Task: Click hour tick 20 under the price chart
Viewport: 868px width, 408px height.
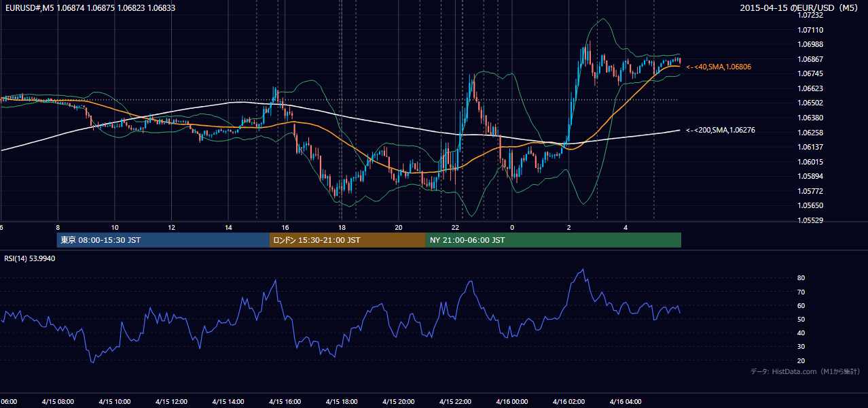Action: point(399,227)
